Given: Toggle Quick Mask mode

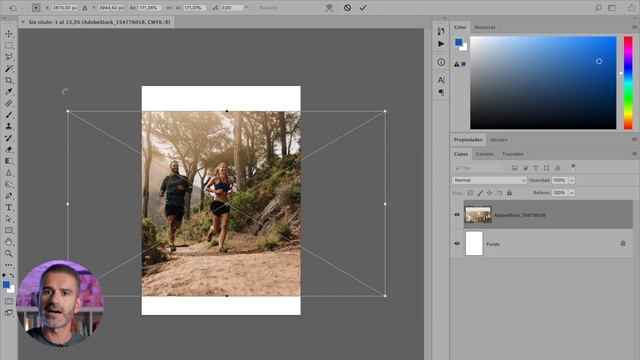Looking at the screenshot, I should [x=9, y=301].
